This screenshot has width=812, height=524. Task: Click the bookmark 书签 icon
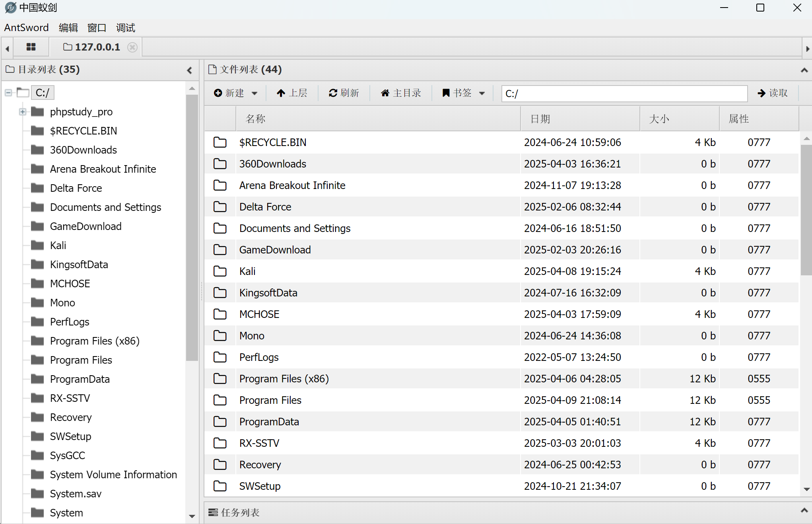446,93
